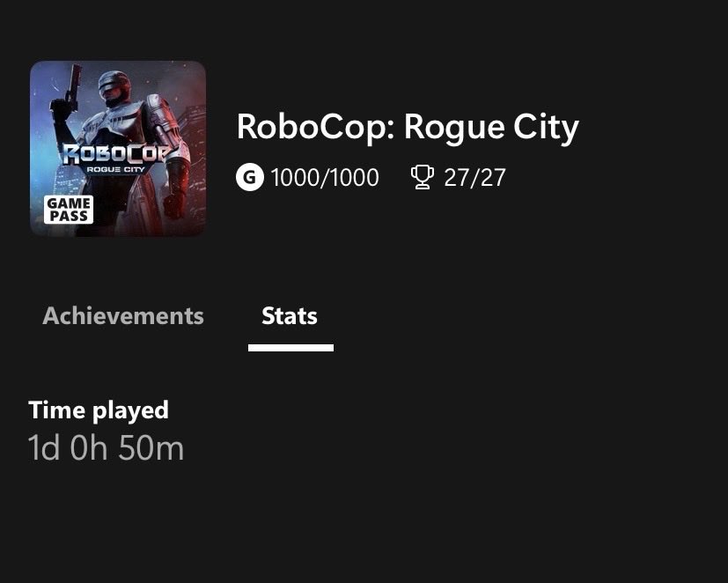Click the word "RoboCop:" in game title
This screenshot has height=583, width=728.
[315, 128]
